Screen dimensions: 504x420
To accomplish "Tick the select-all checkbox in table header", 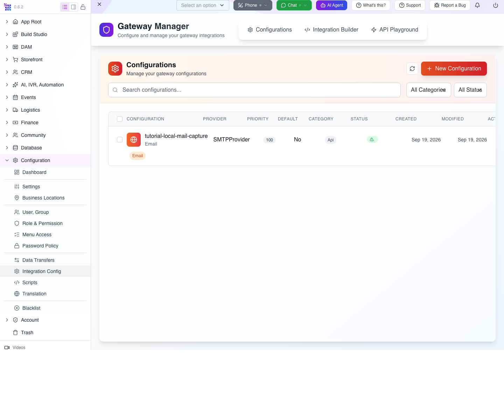I will 120,119.
